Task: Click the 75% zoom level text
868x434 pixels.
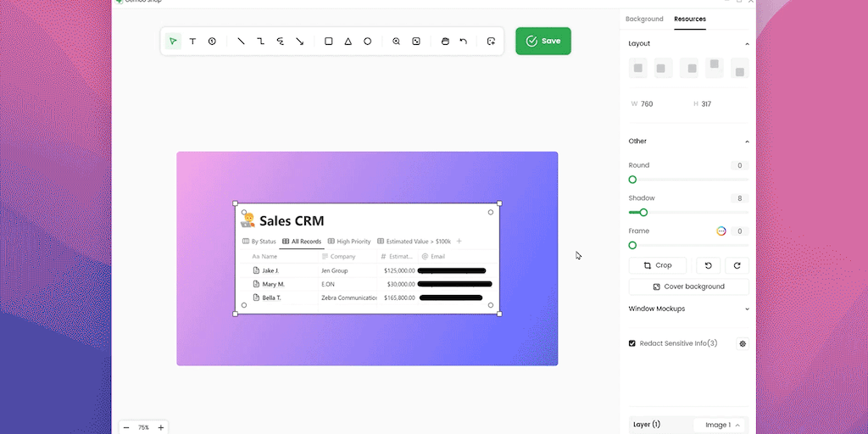Action: click(143, 428)
